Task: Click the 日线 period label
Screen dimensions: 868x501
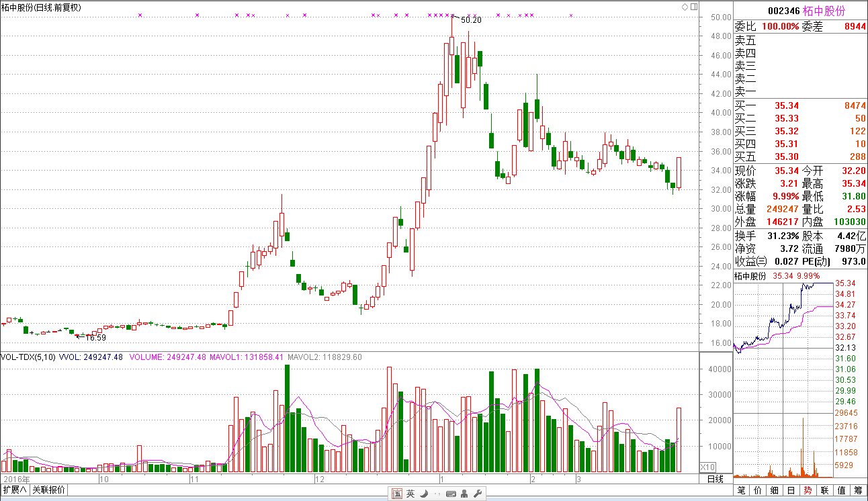Action: (715, 479)
